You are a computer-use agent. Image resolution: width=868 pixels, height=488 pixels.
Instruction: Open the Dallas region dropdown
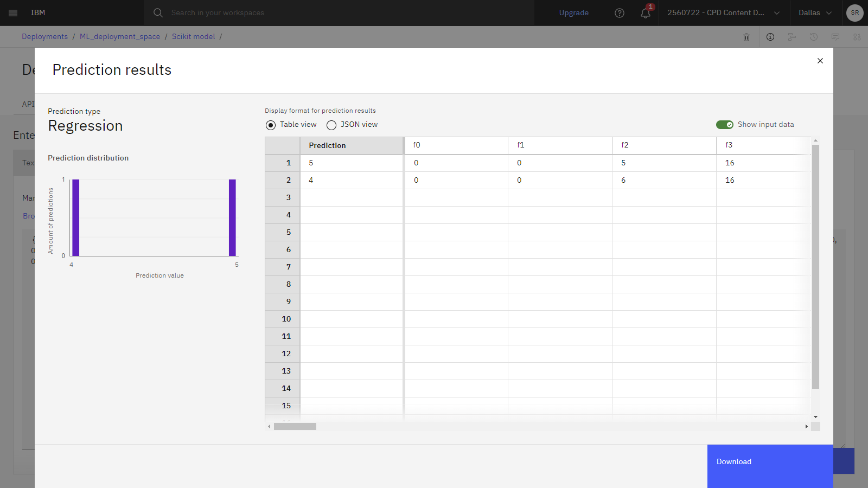814,12
